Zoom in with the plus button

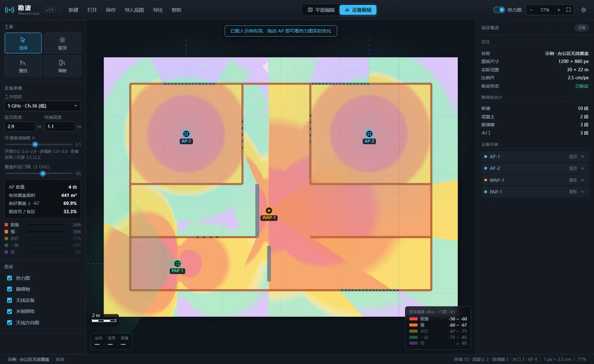pyautogui.click(x=559, y=10)
